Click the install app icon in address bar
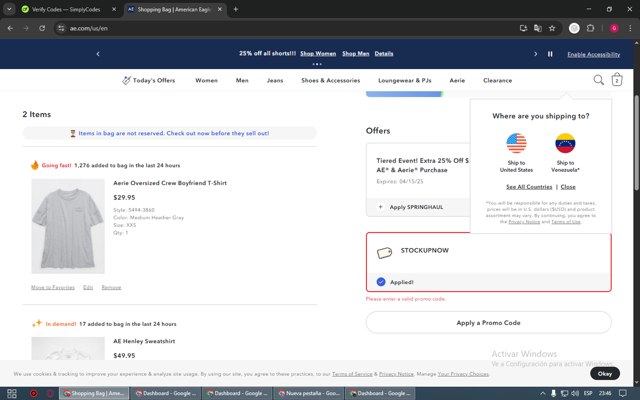640x400 pixels. 523,28
